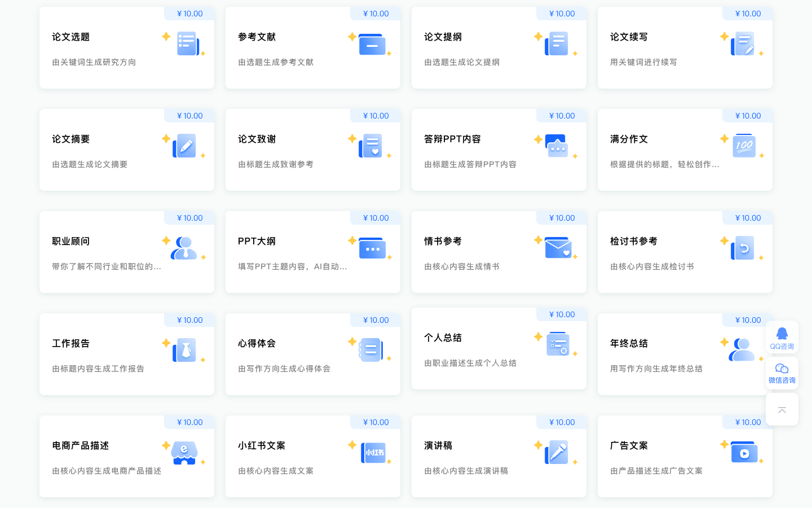Click the 检讨书参考 undo document icon
This screenshot has width=812, height=508.
[x=743, y=248]
